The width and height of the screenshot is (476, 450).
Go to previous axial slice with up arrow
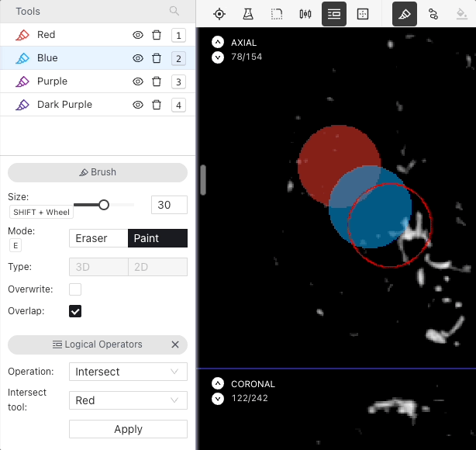(x=218, y=42)
